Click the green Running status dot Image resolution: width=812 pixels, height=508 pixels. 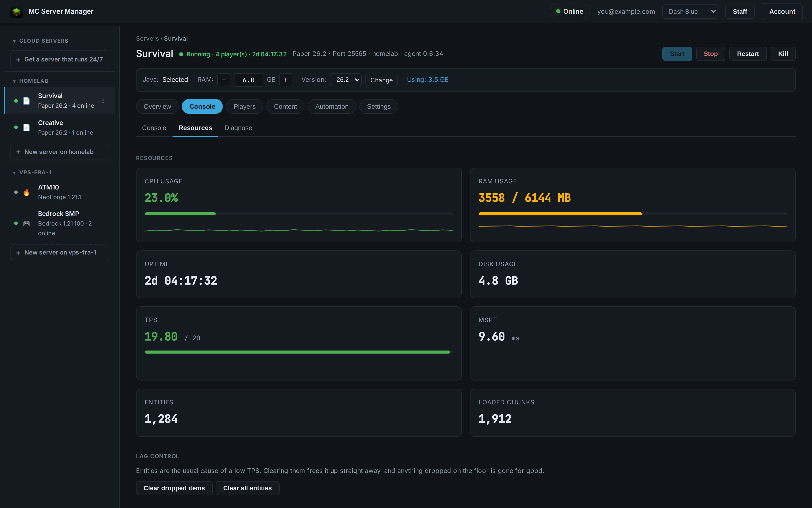point(181,54)
